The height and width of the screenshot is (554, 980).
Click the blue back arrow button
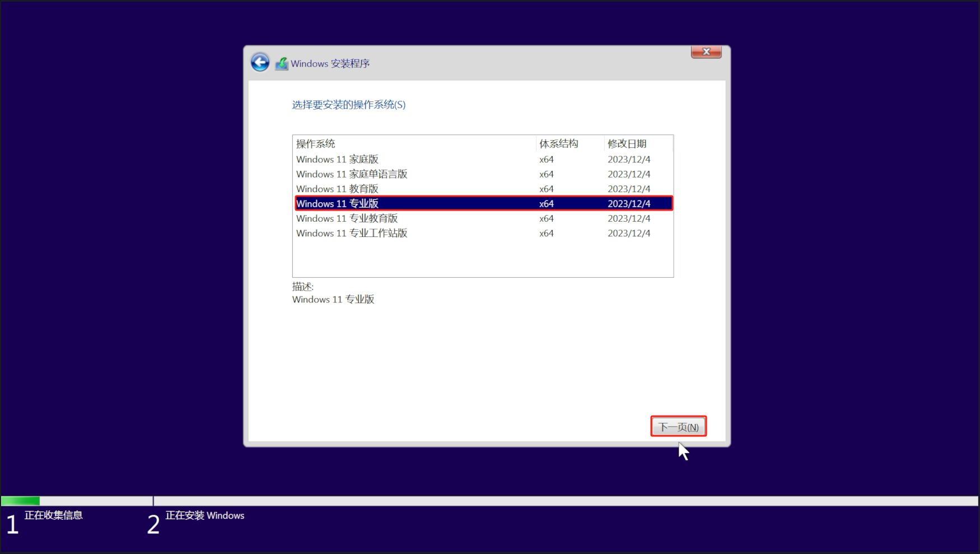pos(260,62)
